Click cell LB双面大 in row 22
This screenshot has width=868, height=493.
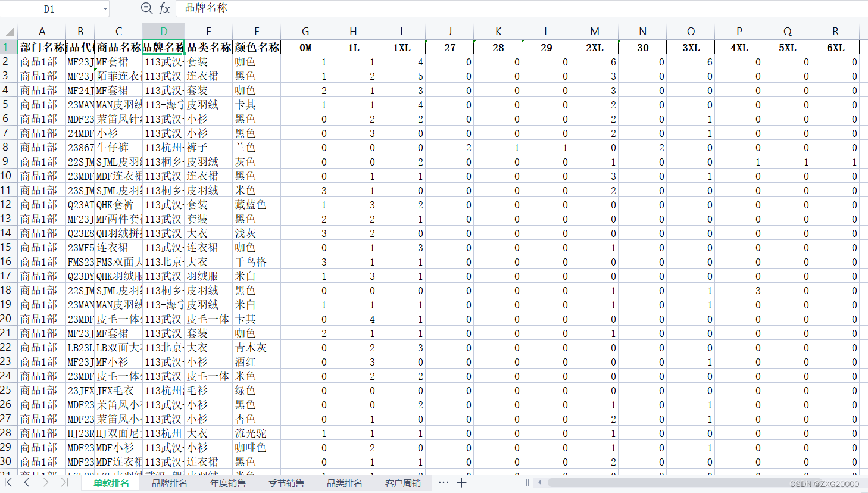[x=118, y=347]
